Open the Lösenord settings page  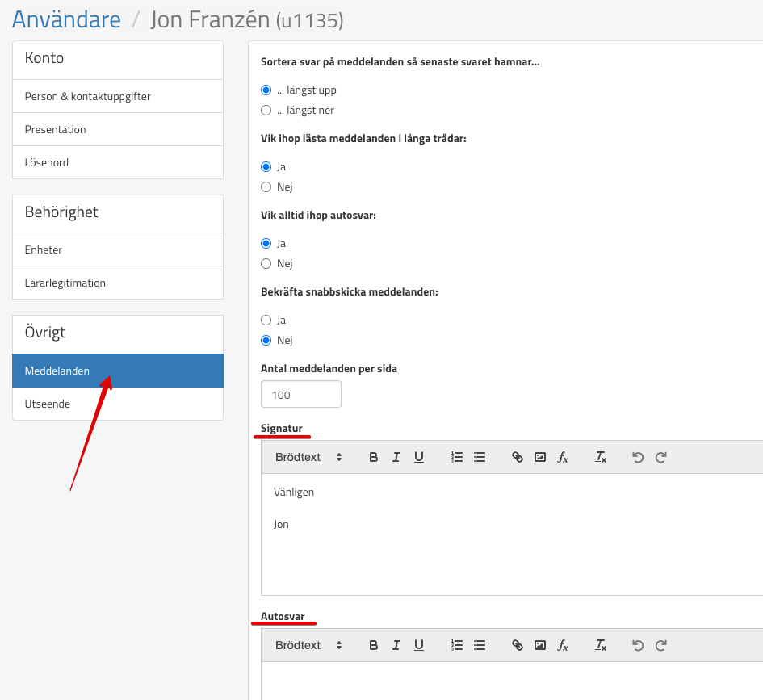118,162
